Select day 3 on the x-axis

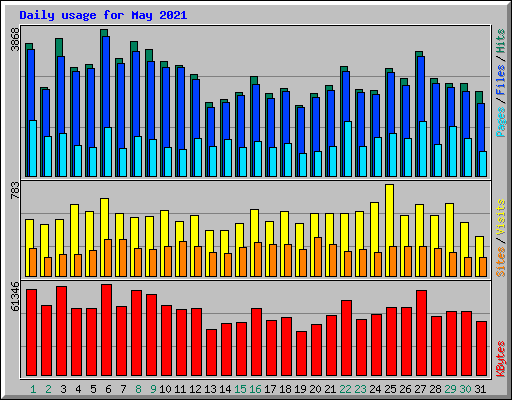pos(63,389)
